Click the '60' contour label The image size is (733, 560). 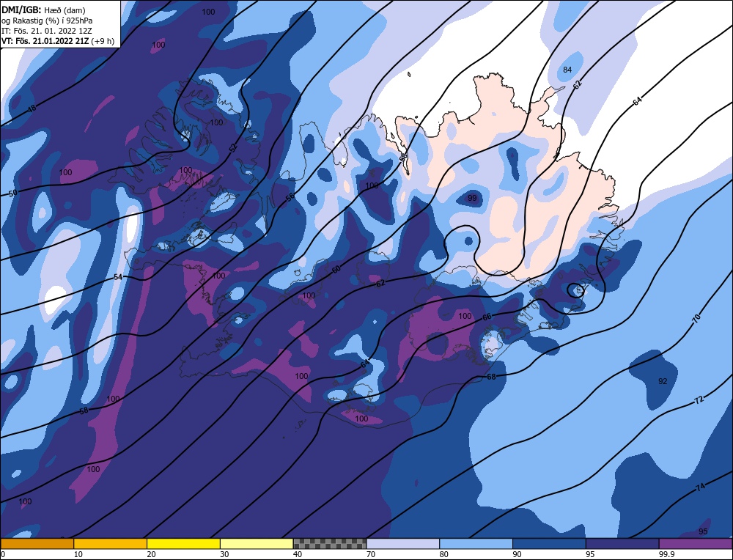click(336, 270)
